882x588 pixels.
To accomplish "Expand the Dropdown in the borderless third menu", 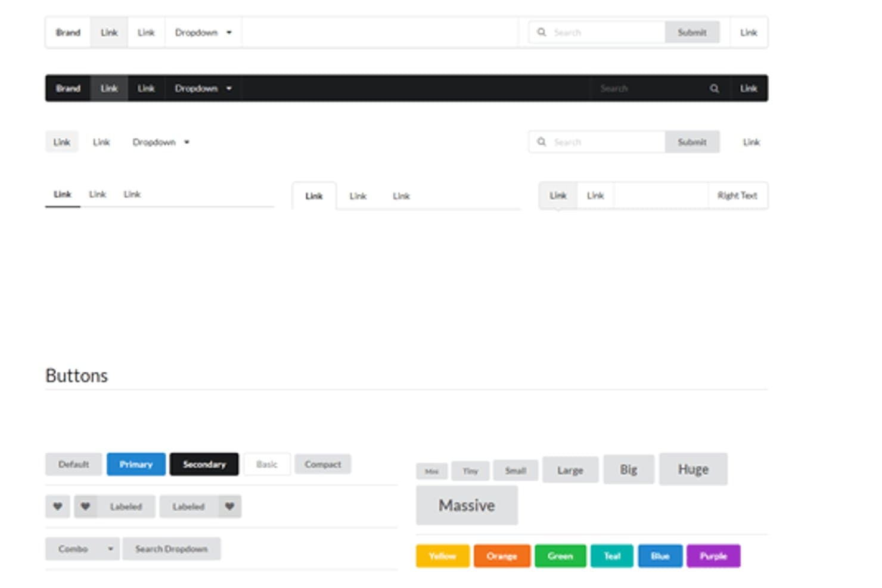I will click(x=161, y=142).
